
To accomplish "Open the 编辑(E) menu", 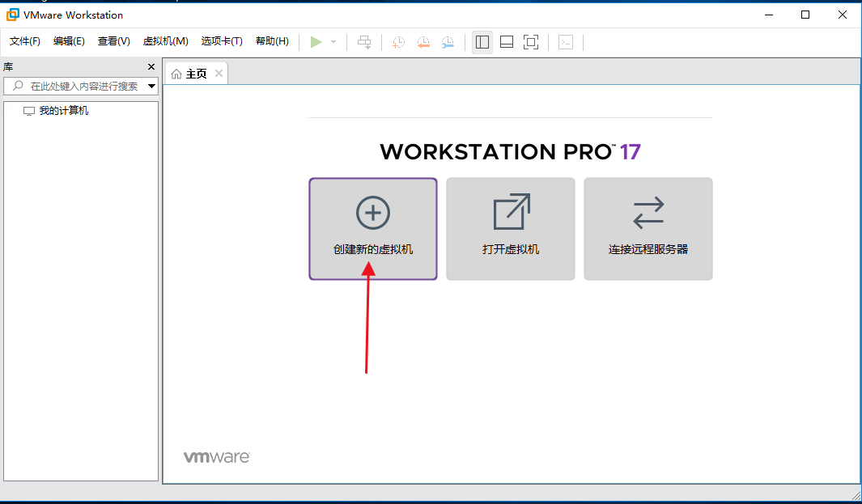I will click(x=69, y=41).
